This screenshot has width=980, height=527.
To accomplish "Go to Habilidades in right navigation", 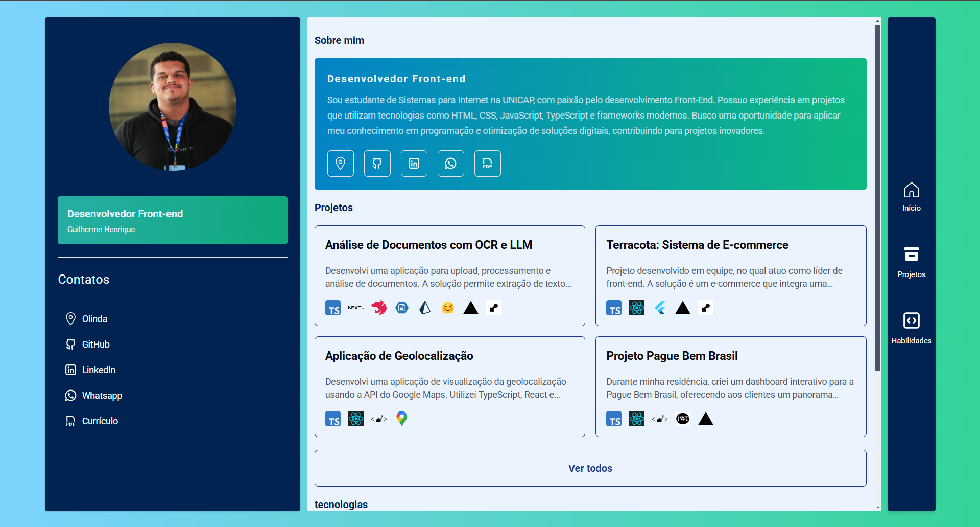I will pos(911,328).
